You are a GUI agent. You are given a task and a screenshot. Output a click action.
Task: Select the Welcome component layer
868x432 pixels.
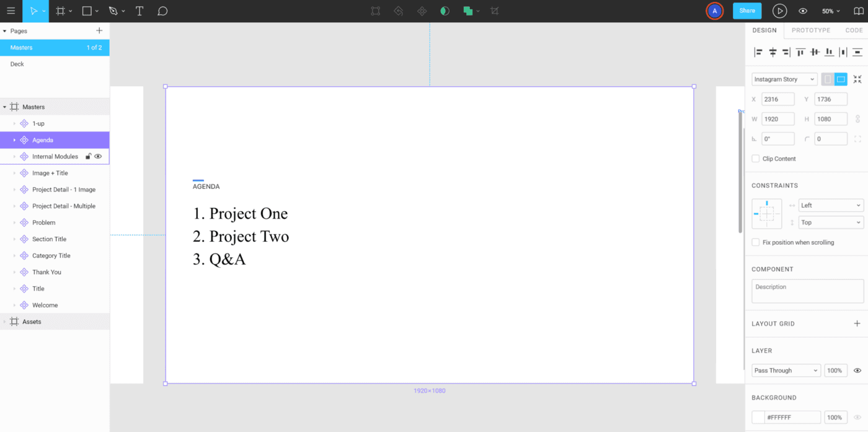pyautogui.click(x=55, y=305)
